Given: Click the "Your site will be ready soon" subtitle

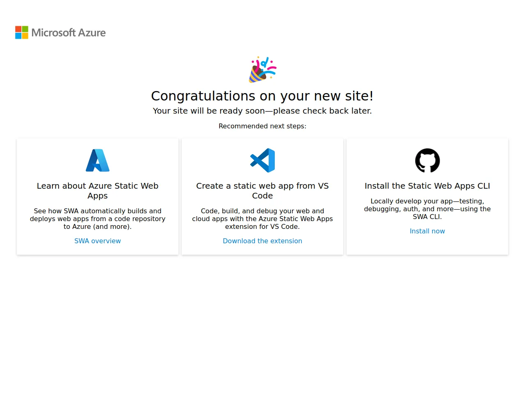Looking at the screenshot, I should (x=262, y=111).
